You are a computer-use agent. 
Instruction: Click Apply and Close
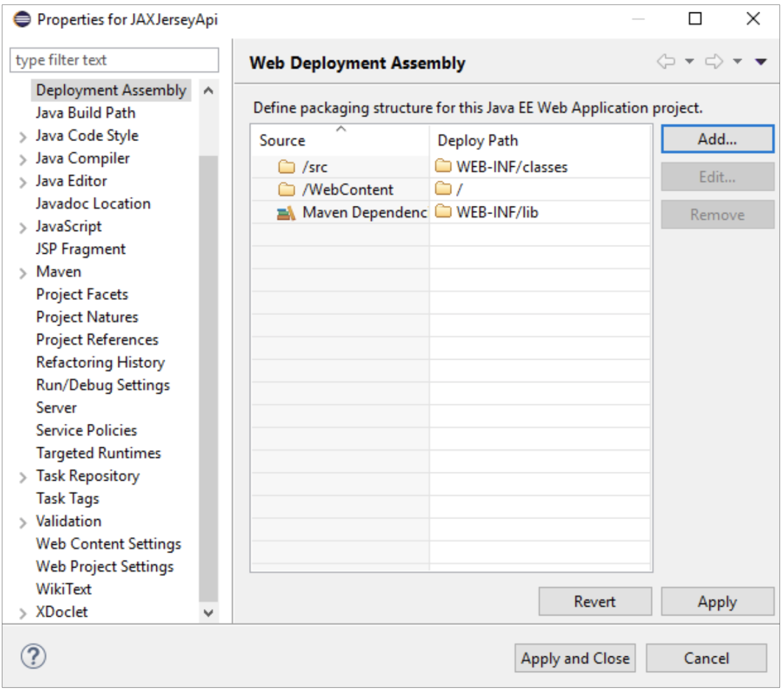pyautogui.click(x=576, y=658)
